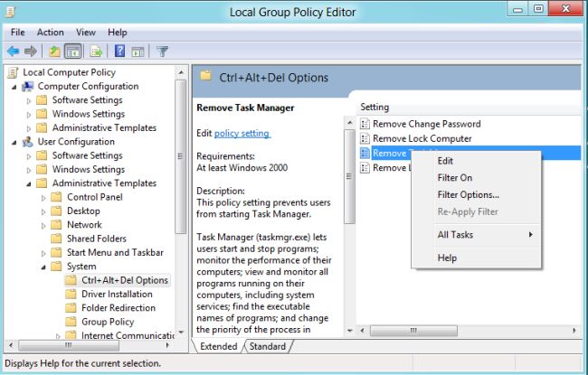Viewport: 588px width, 375px height.
Task: Click the policy setting link
Action: pos(242,134)
